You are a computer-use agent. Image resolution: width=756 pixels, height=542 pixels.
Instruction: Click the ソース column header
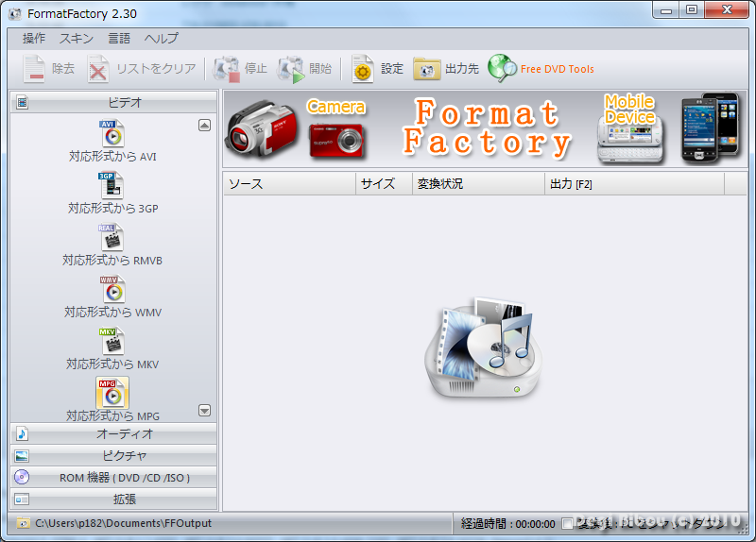pyautogui.click(x=289, y=183)
